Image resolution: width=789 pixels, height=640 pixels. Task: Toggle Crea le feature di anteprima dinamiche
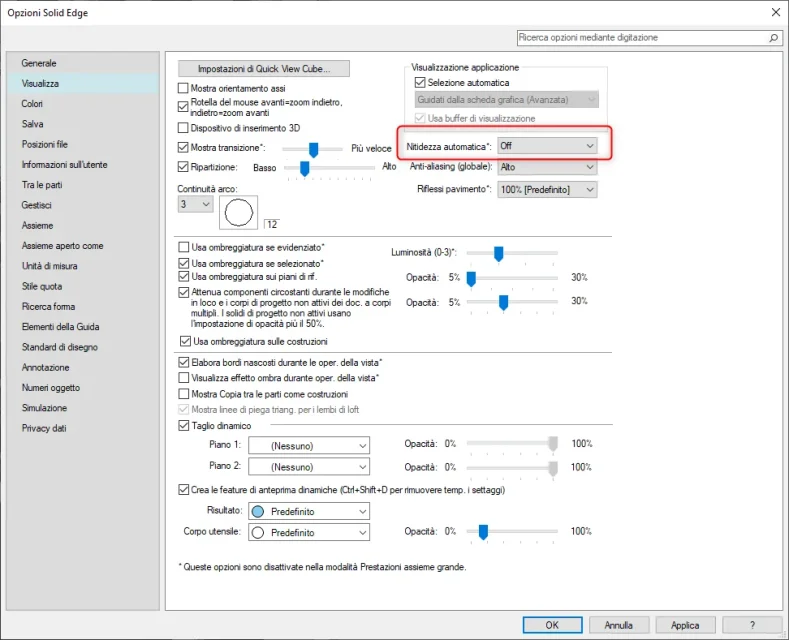[x=184, y=490]
